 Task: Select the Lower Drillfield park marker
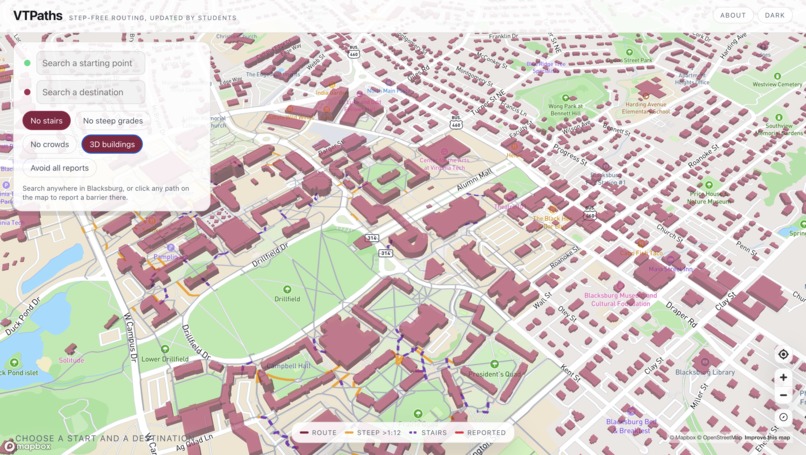click(x=164, y=349)
